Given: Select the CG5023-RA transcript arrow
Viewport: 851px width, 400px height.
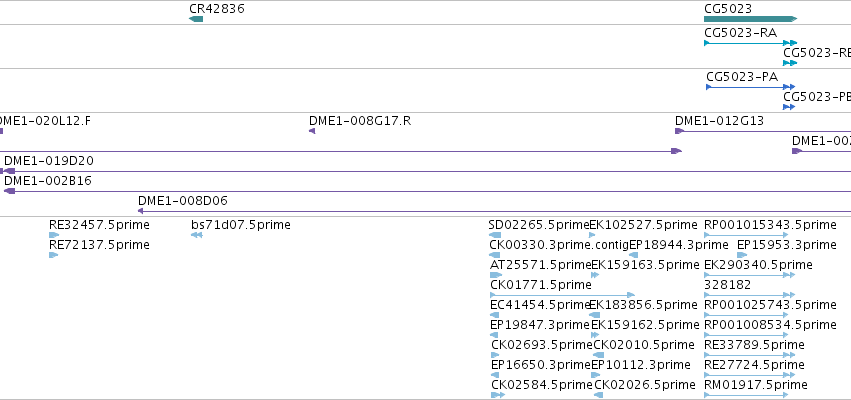Looking at the screenshot, I should pos(751,43).
